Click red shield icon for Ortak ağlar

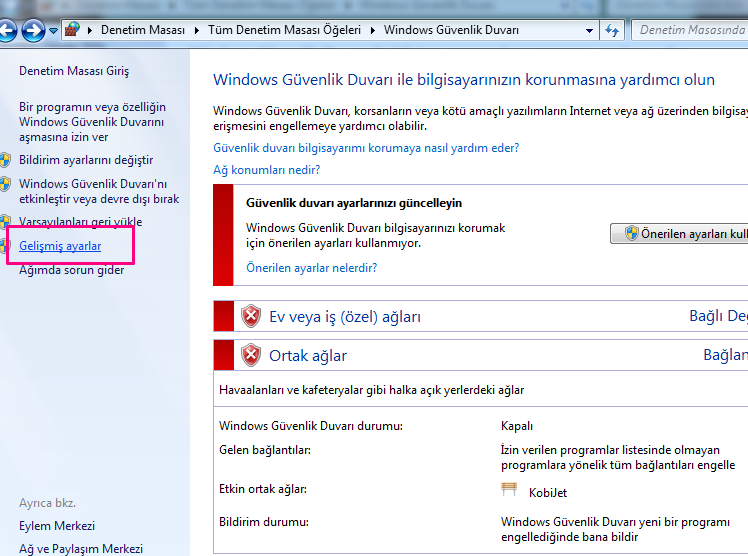(251, 355)
